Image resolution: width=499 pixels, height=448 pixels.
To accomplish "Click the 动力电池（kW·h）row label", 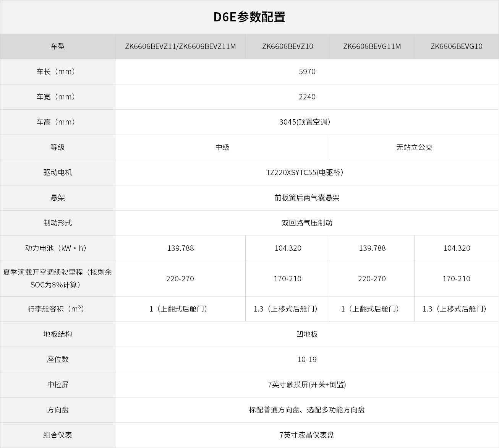I will [x=57, y=248].
